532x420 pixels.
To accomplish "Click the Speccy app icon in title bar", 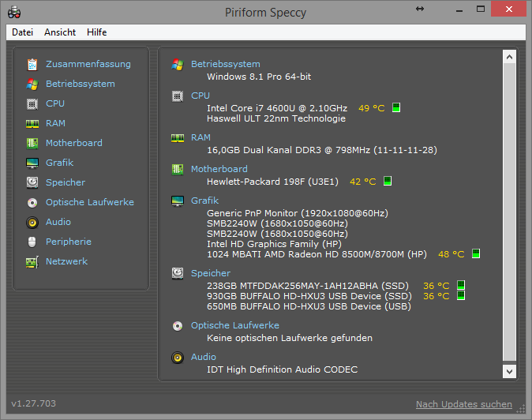I will [x=14, y=13].
